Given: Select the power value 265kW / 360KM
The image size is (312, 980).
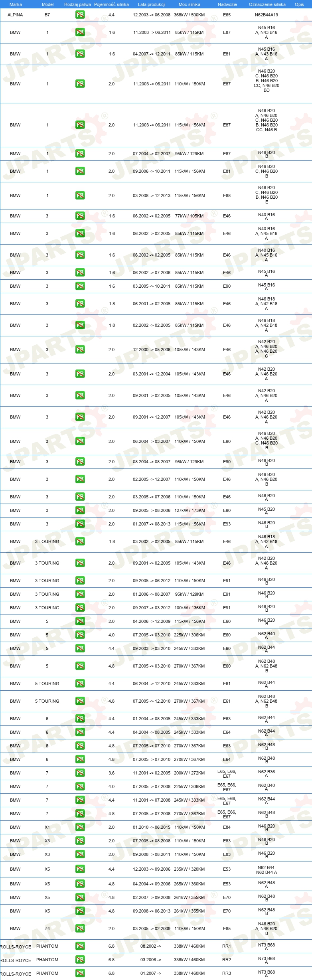Looking at the screenshot, I should [190, 884].
